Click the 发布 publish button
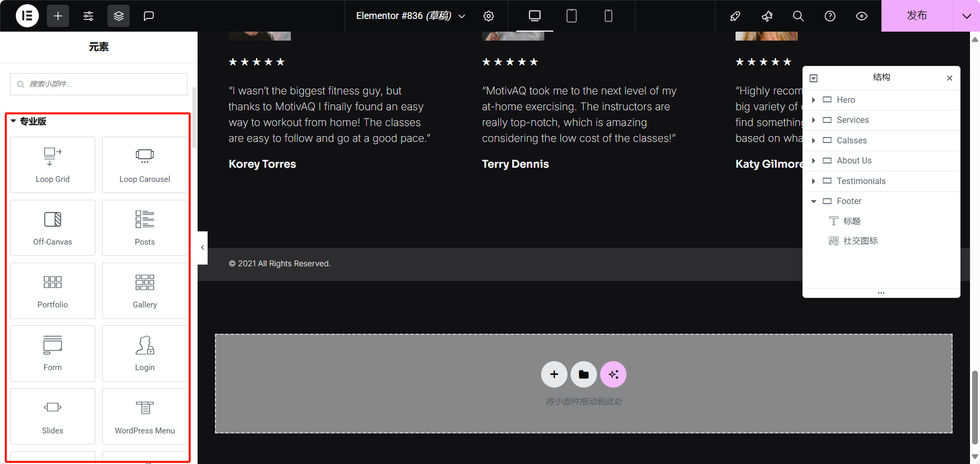 coord(917,16)
